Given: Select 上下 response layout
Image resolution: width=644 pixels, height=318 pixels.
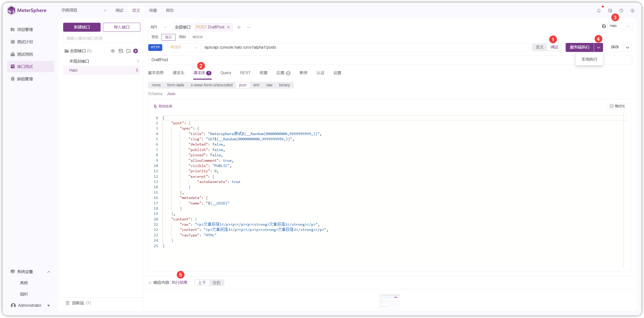Looking at the screenshot, I should tap(202, 283).
